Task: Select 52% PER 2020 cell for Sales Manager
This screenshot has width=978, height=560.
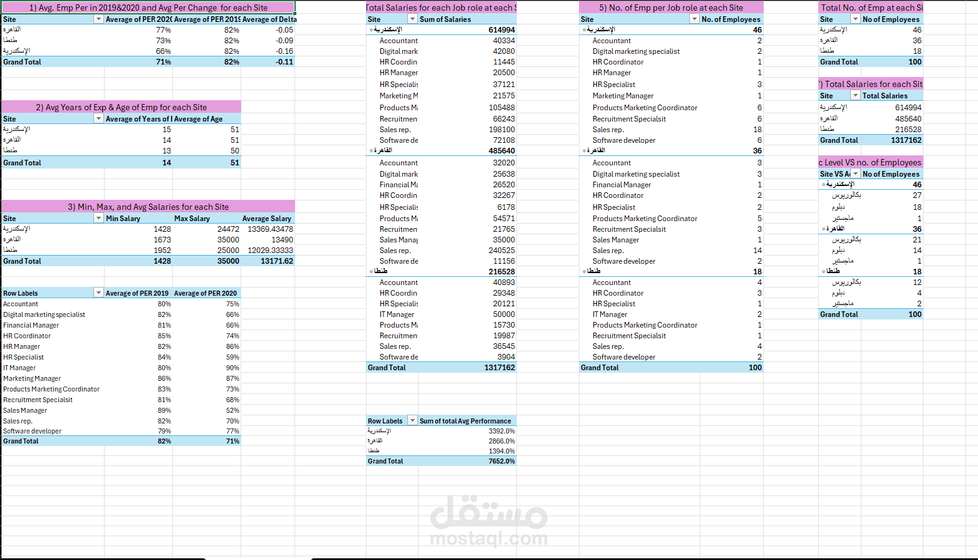Action: 207,410
